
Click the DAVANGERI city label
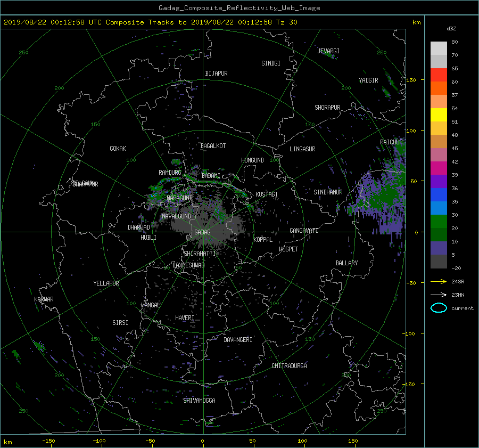[238, 340]
